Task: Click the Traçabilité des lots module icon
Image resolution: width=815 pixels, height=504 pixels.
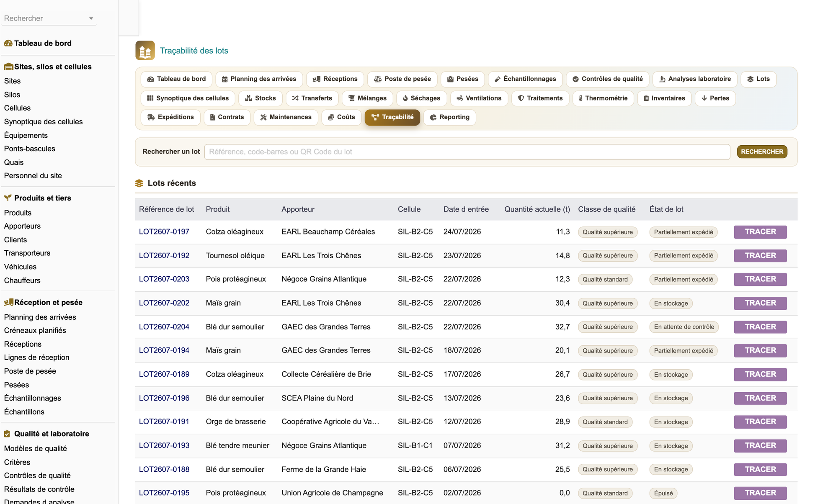Action: (x=145, y=51)
